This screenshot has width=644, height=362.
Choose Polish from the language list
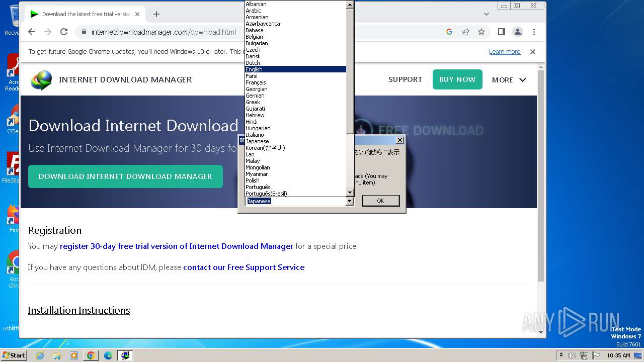click(x=296, y=180)
